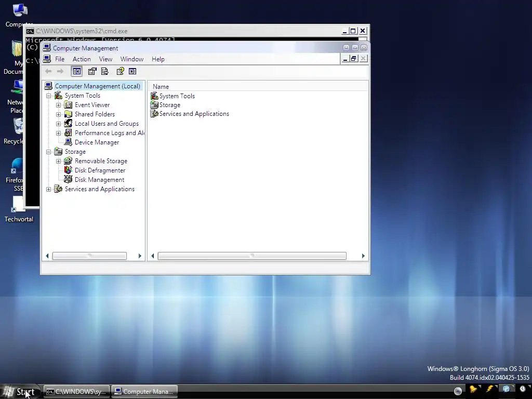The width and height of the screenshot is (532, 399).
Task: Click the Computer Management taskbar button
Action: (x=145, y=392)
